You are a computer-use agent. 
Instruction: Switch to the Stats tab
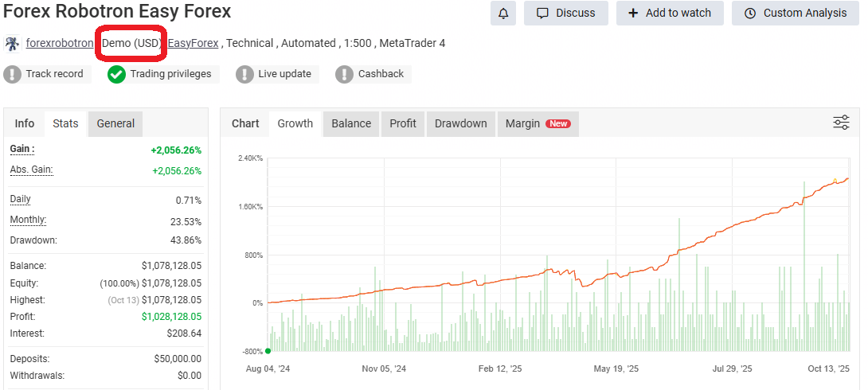(65, 123)
